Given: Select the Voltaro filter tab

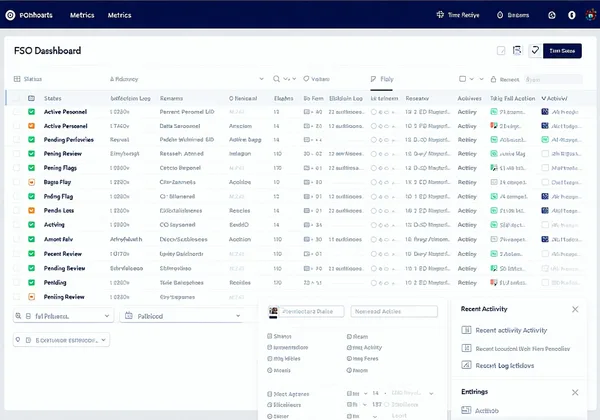Looking at the screenshot, I should pos(316,79).
